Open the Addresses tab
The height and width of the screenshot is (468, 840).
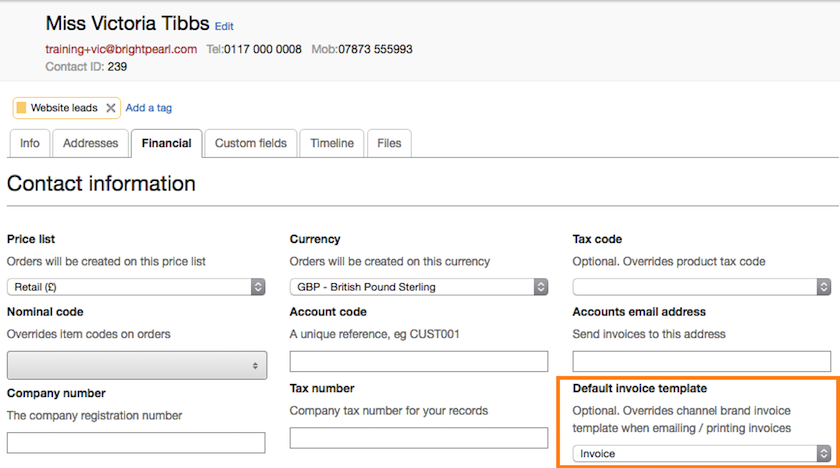[x=90, y=143]
